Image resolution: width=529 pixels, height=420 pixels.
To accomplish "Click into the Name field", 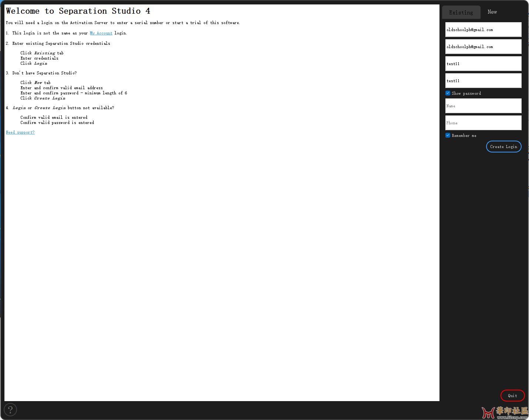I will point(483,106).
